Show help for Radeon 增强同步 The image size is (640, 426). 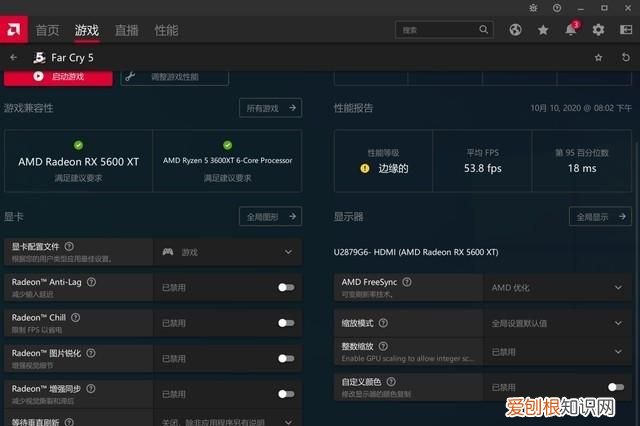(x=91, y=388)
